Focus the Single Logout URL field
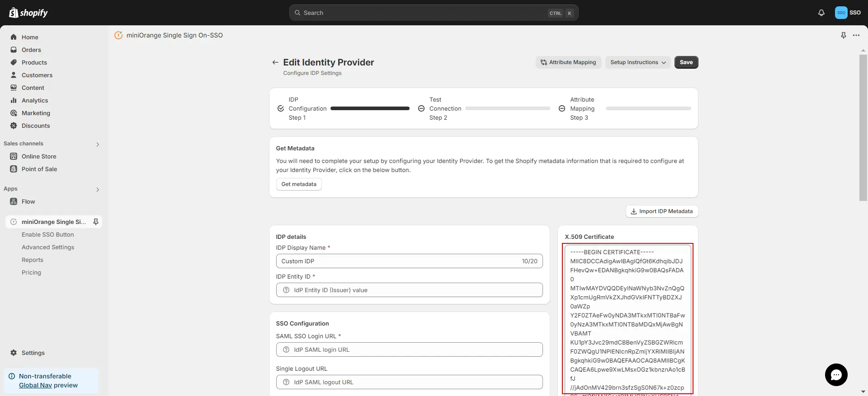 coord(409,382)
